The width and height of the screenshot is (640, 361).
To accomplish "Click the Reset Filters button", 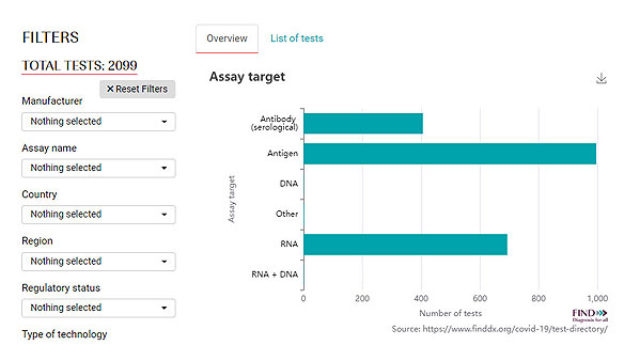I will click(138, 89).
